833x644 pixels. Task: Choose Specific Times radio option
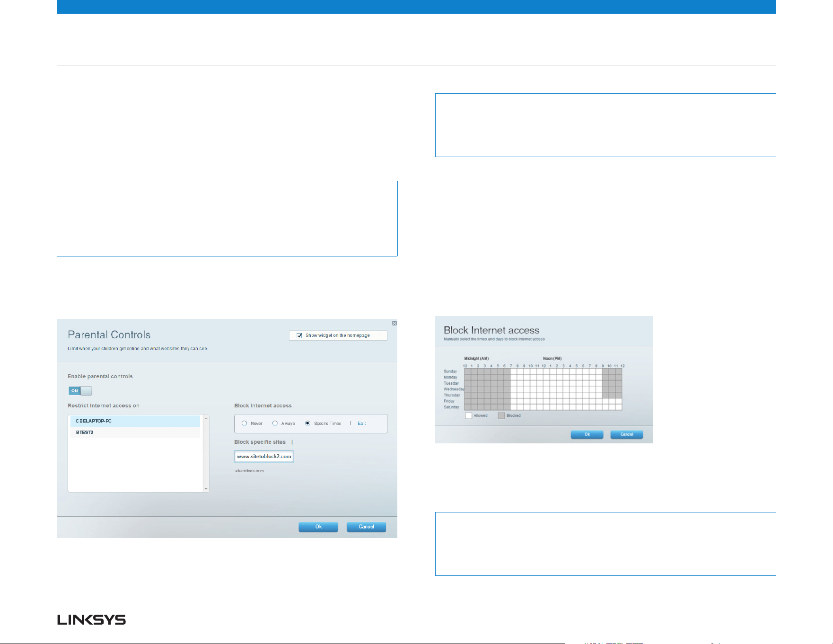307,423
